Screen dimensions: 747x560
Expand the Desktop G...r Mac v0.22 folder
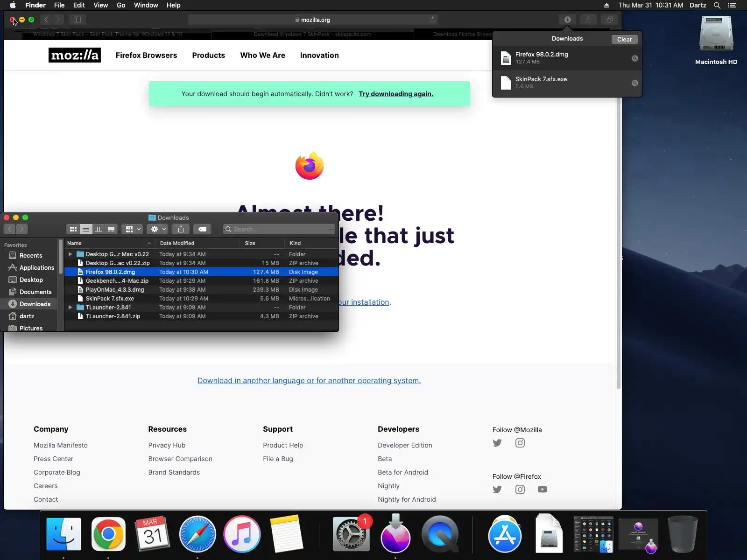(x=70, y=254)
